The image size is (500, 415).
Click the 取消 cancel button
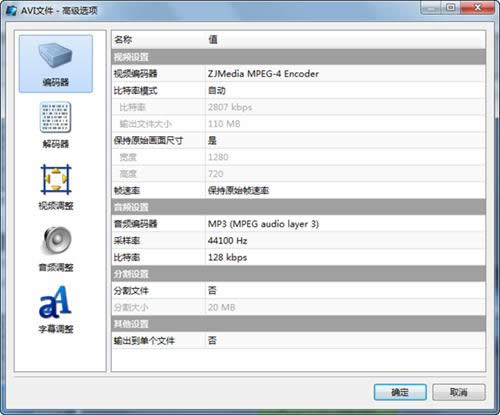(x=459, y=392)
